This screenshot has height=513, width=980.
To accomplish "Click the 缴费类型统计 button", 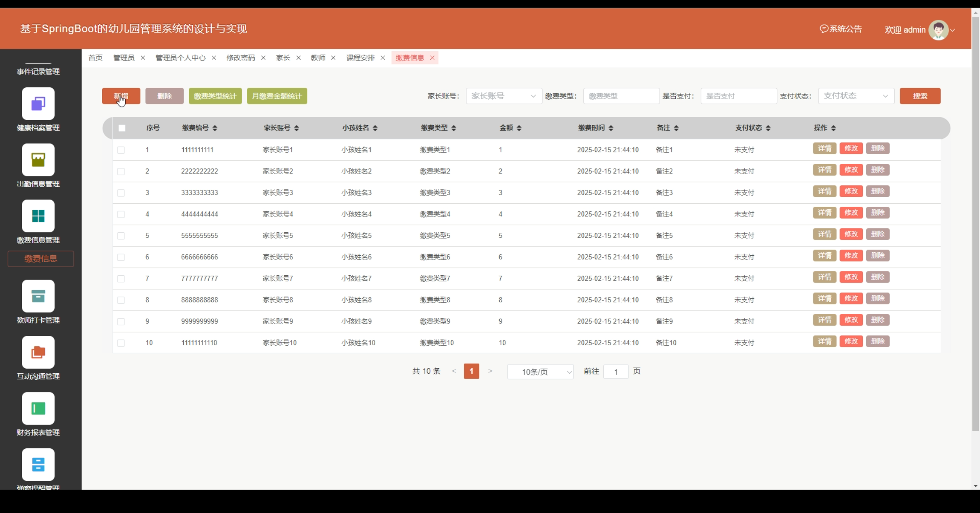I will pyautogui.click(x=215, y=96).
